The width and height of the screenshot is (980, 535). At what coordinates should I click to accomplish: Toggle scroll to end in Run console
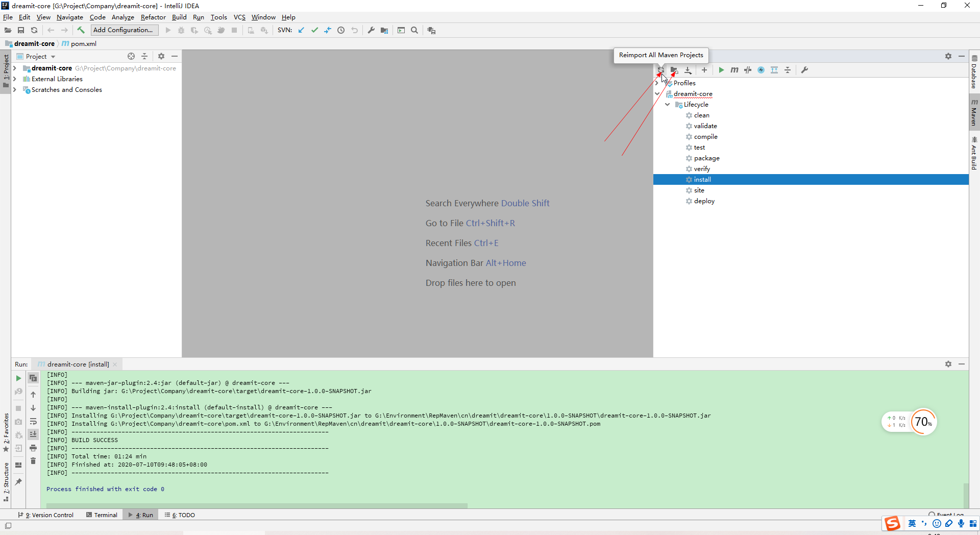[x=33, y=434]
